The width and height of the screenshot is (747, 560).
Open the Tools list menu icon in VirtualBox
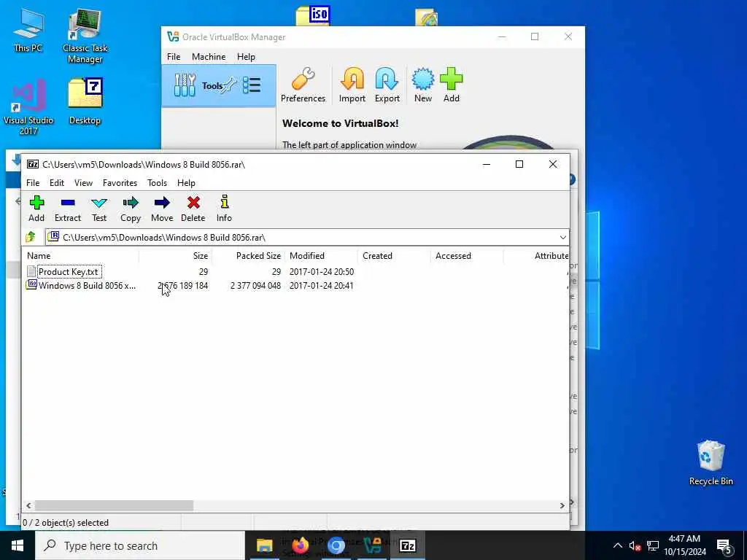coord(252,86)
